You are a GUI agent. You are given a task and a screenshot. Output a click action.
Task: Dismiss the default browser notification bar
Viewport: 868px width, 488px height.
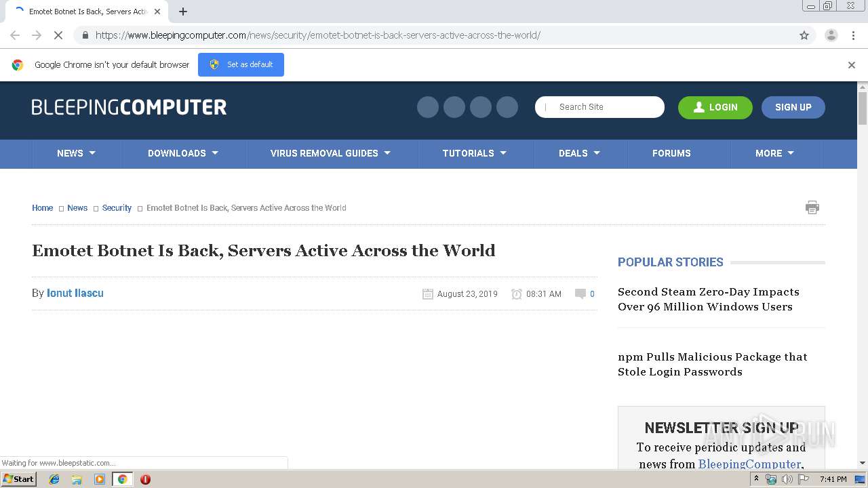852,65
